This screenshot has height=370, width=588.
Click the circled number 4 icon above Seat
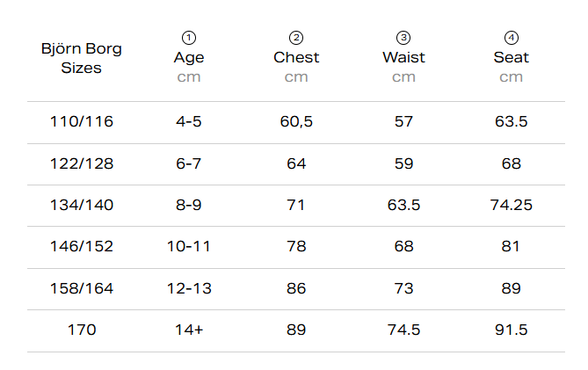click(x=512, y=38)
